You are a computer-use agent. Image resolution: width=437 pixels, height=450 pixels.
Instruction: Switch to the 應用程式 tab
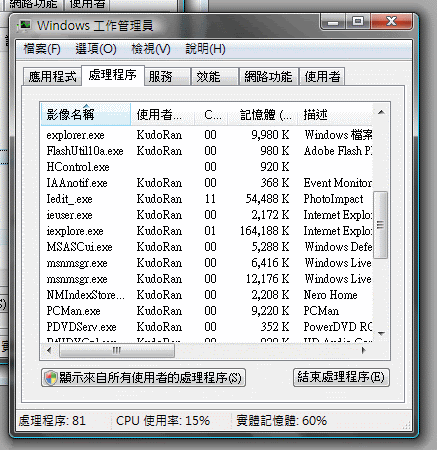[x=52, y=77]
